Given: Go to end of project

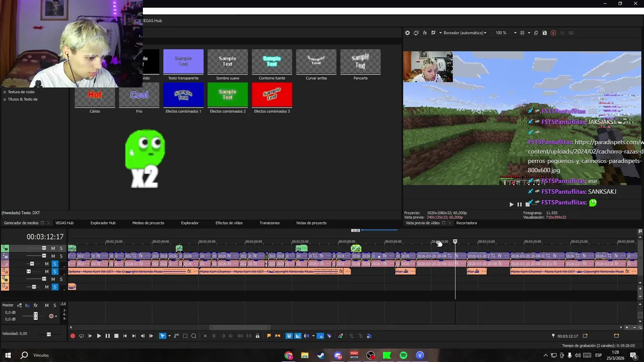Looking at the screenshot, I should 133,336.
